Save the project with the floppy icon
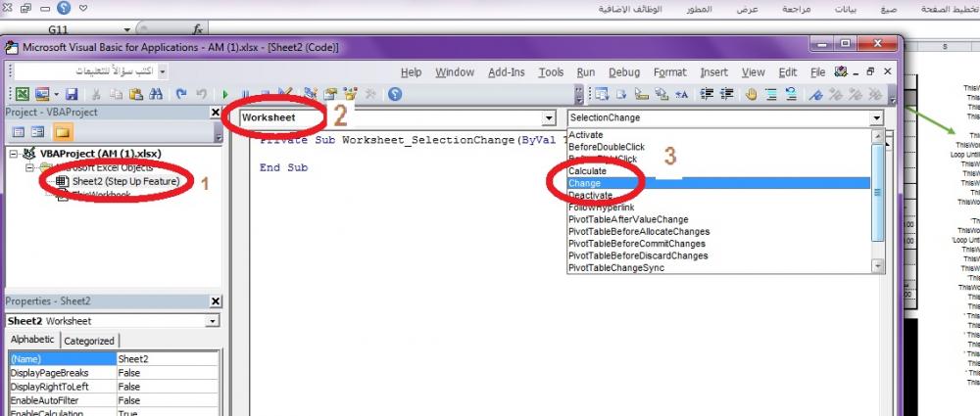 [x=72, y=94]
